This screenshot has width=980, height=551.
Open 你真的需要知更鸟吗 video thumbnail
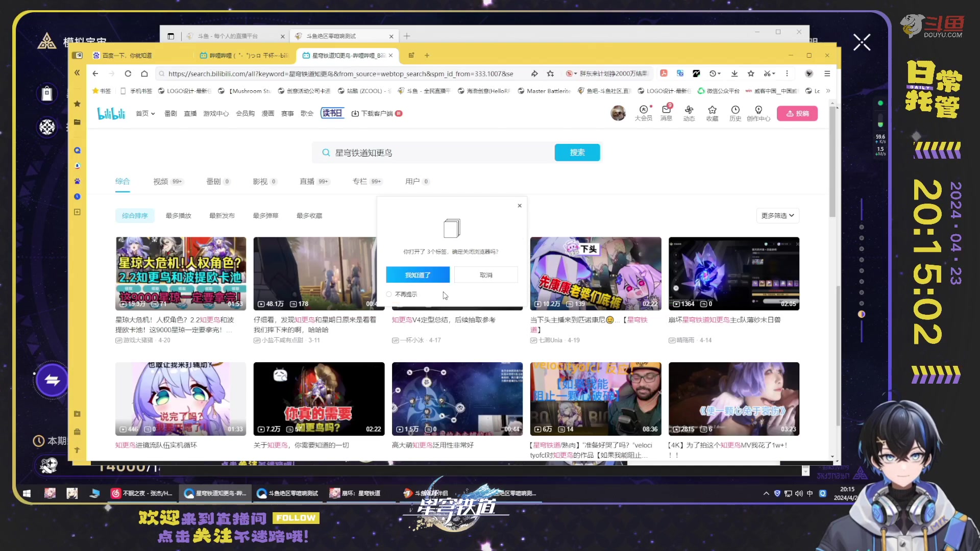(319, 399)
